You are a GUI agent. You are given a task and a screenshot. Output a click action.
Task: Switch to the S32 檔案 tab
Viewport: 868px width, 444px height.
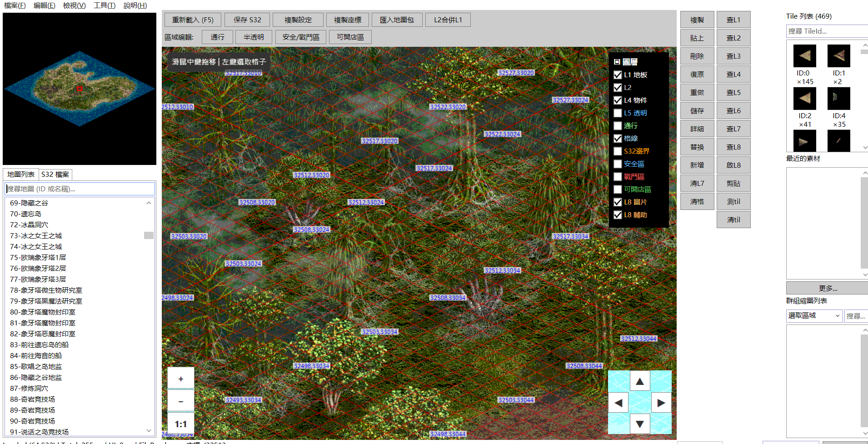pyautogui.click(x=55, y=175)
